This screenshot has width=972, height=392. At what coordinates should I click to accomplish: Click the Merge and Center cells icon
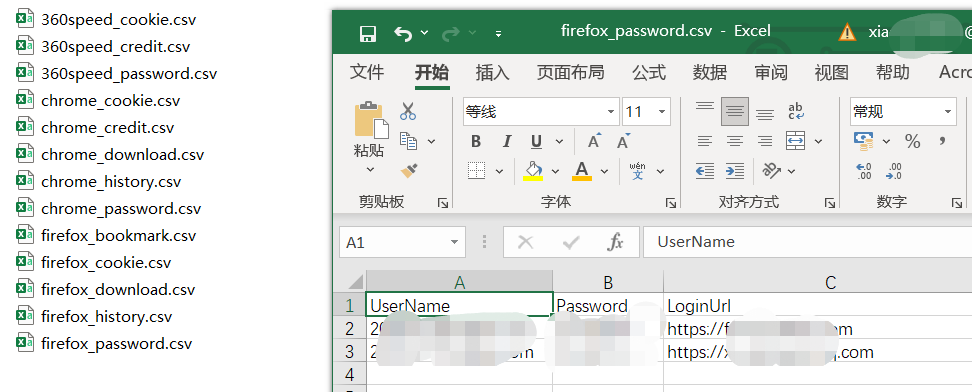795,141
